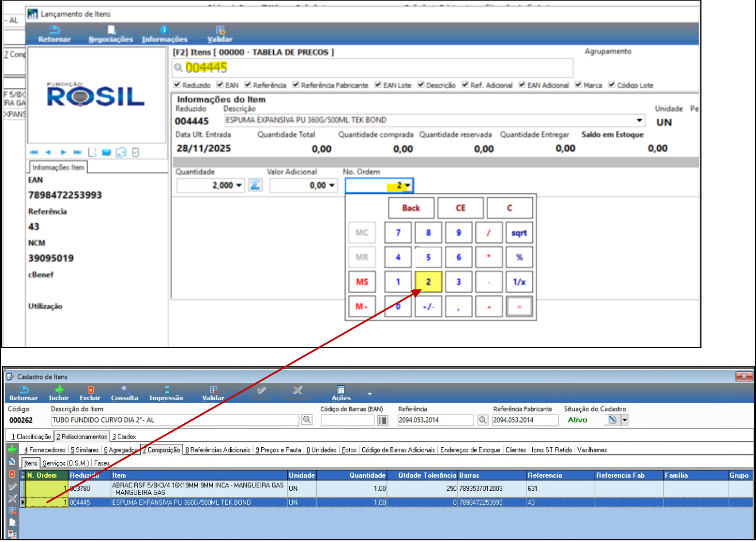The image size is (756, 542).
Task: Toggle the Descrição checkbox
Action: click(x=421, y=84)
